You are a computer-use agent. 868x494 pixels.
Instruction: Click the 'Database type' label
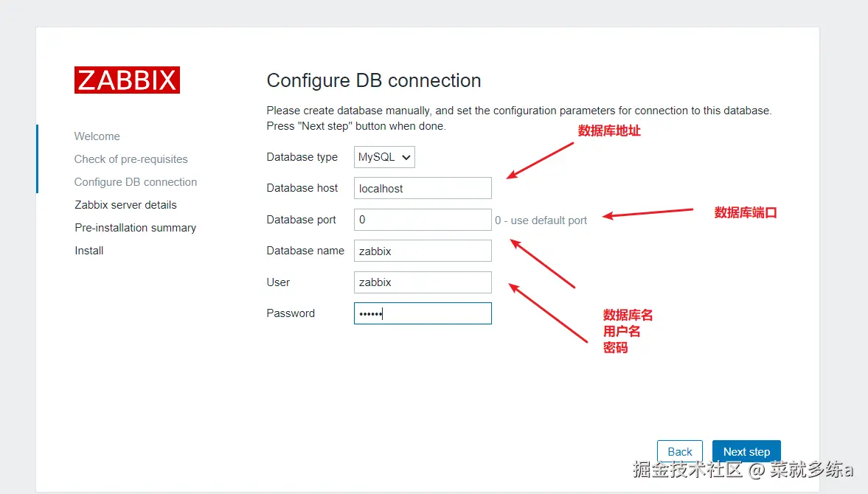pos(302,157)
